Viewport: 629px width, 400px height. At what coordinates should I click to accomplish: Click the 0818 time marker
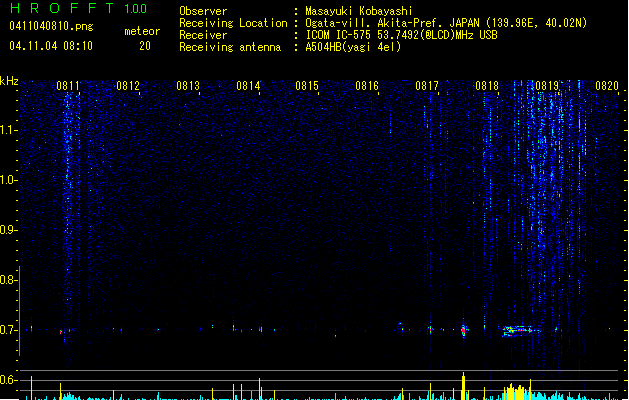point(487,86)
